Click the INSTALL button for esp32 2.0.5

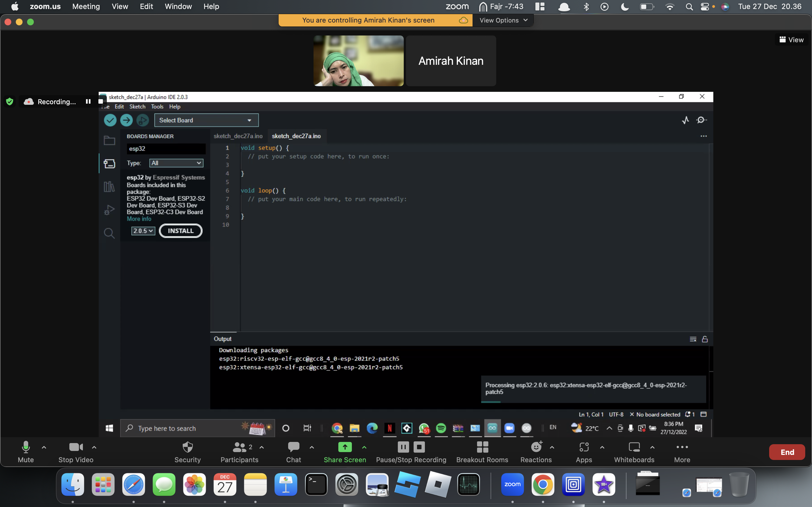click(180, 230)
